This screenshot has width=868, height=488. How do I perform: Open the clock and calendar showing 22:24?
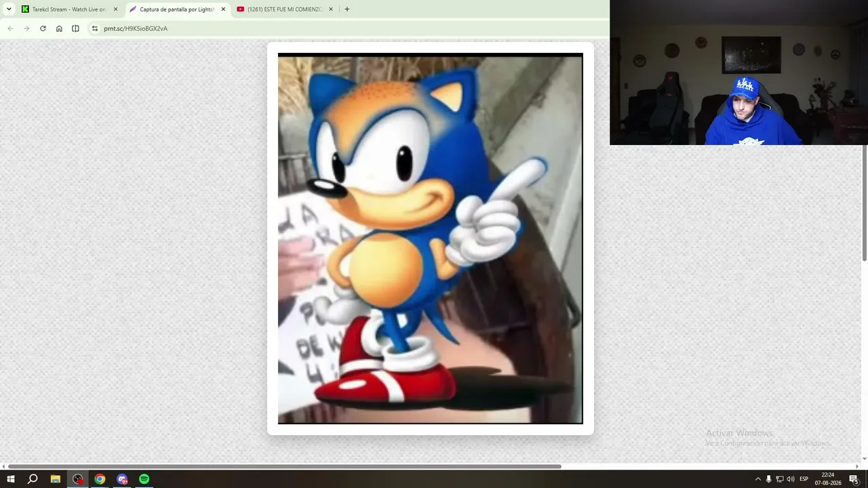click(828, 479)
